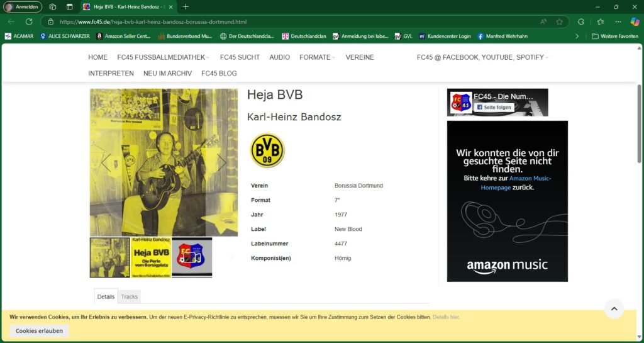Viewport: 644px width, 343px height.
Task: Open the GVL bookmark
Action: tap(403, 36)
